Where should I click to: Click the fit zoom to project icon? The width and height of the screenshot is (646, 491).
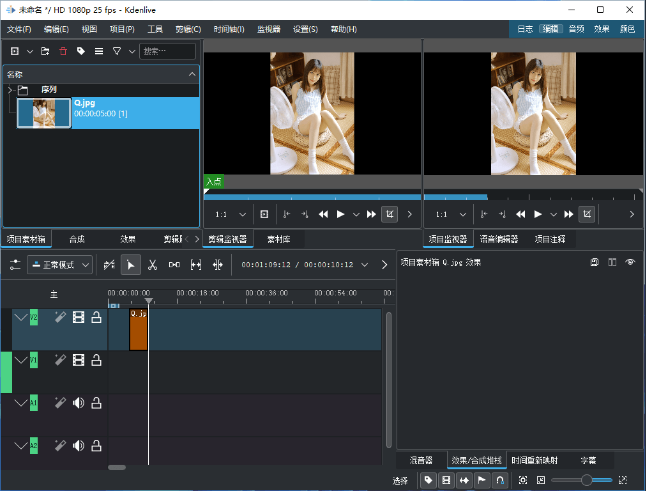coord(523,480)
